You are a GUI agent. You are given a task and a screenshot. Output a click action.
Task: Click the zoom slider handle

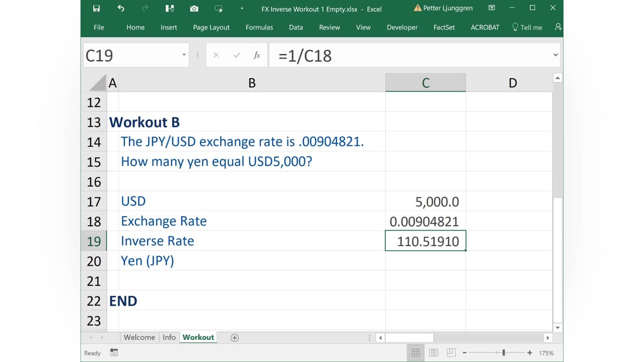(503, 353)
